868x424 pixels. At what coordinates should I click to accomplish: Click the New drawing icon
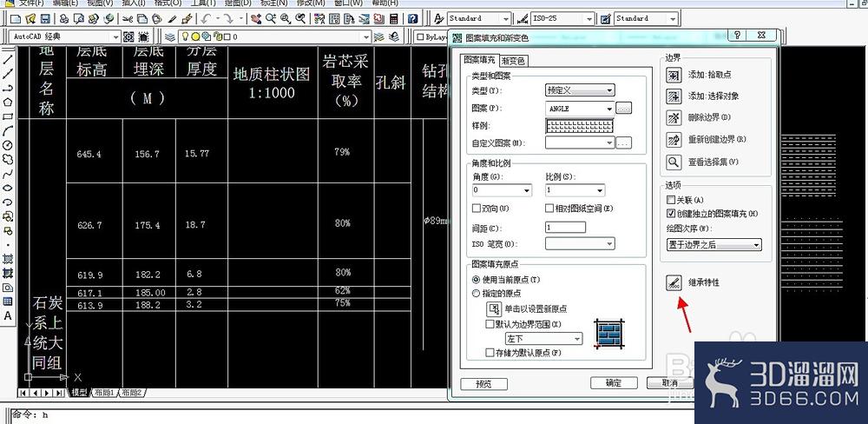pos(16,19)
